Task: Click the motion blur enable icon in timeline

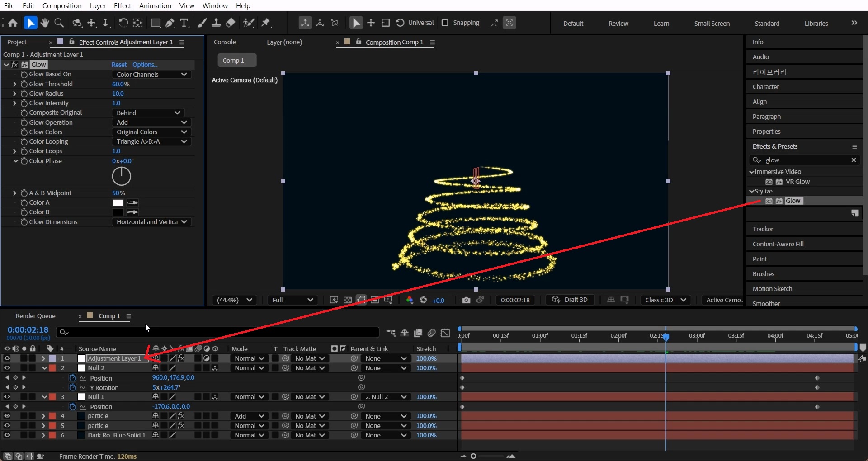Action: pyautogui.click(x=432, y=333)
